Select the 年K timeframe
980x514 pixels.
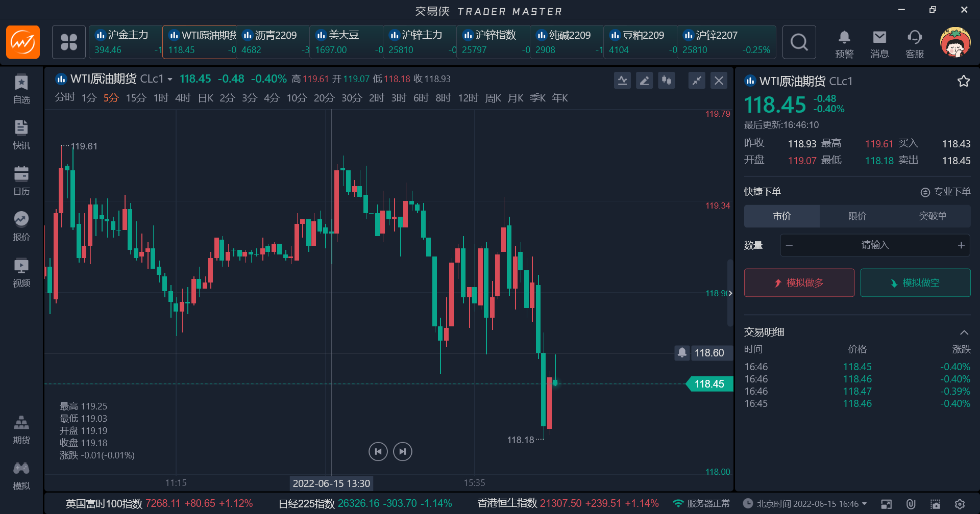pos(560,97)
